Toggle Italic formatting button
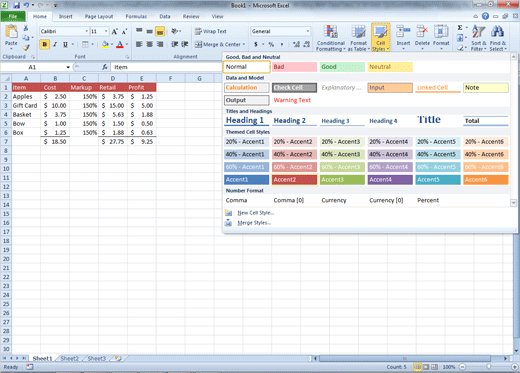Viewport: 520px width, 373px height. [55, 44]
